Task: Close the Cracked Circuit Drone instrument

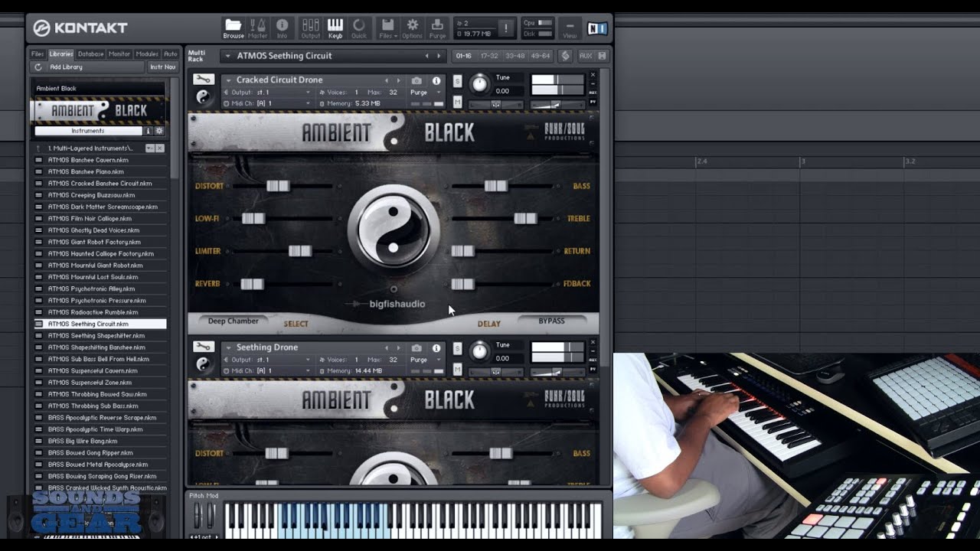Action: coord(593,75)
